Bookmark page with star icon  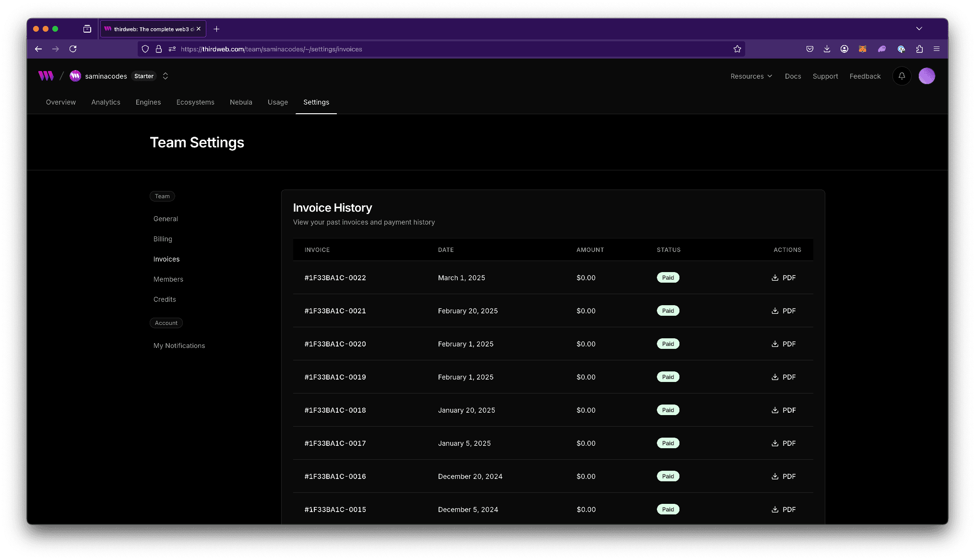[x=737, y=49]
